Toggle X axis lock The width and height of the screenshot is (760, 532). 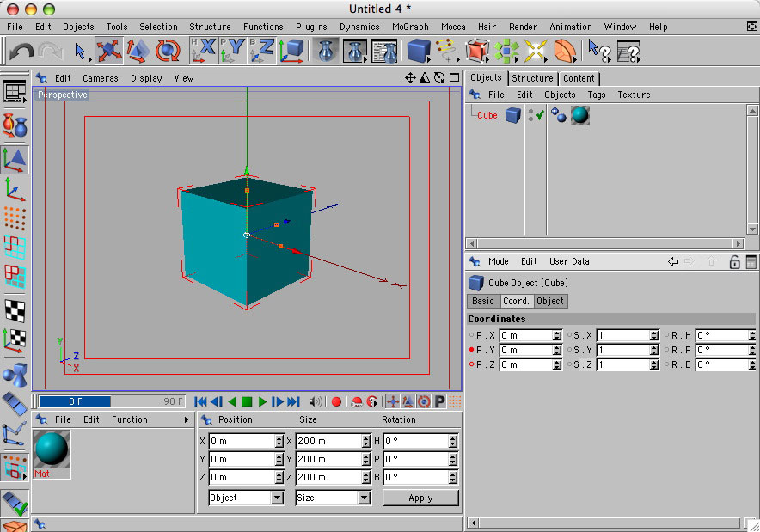tap(203, 52)
